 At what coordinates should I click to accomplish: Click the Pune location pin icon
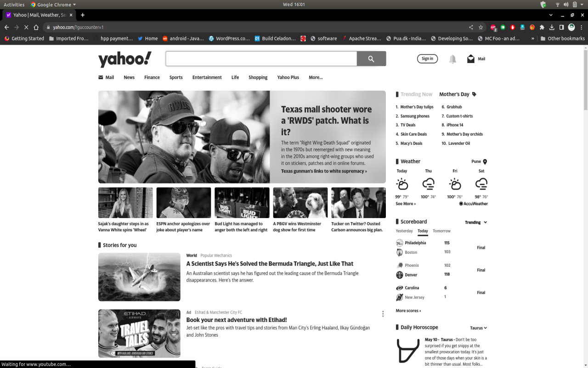coord(485,161)
